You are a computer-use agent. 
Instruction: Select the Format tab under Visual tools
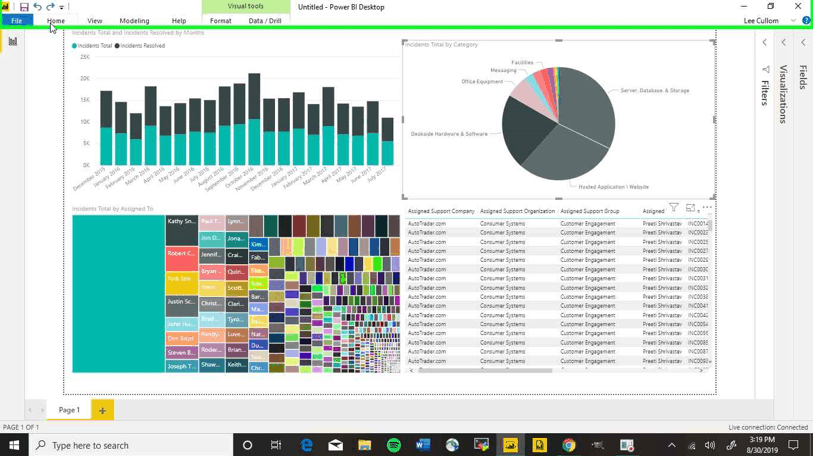220,21
